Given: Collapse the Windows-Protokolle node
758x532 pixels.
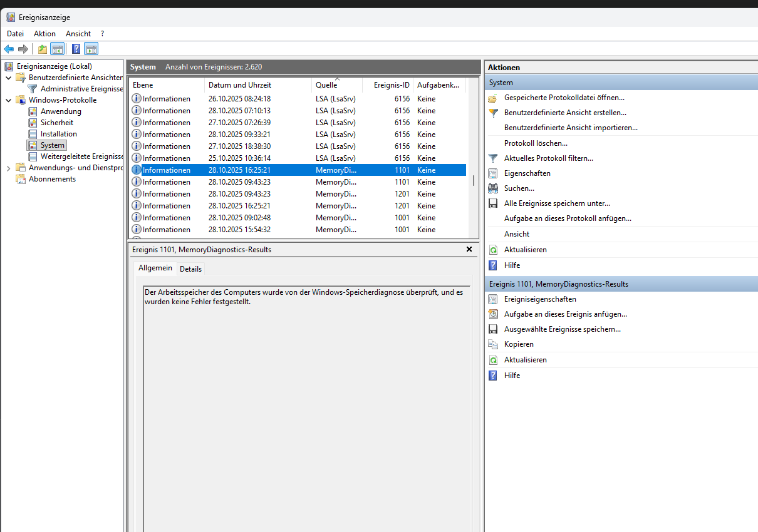Looking at the screenshot, I should tap(8, 100).
